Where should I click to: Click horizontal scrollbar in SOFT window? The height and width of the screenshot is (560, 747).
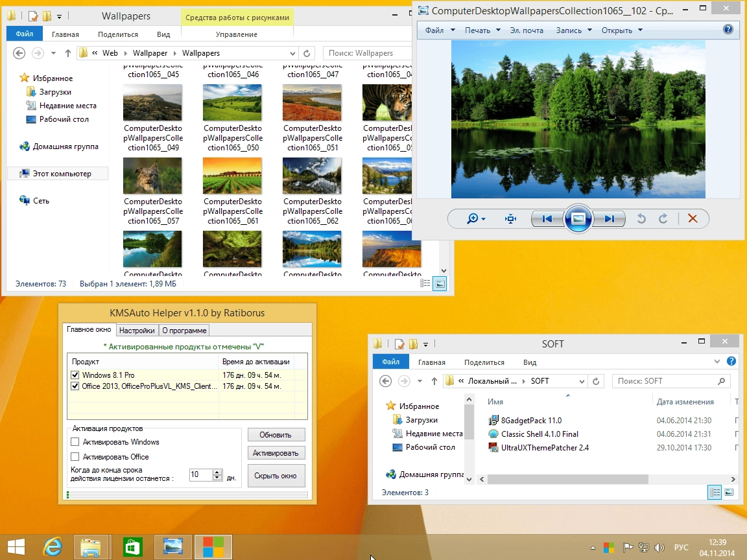click(567, 479)
